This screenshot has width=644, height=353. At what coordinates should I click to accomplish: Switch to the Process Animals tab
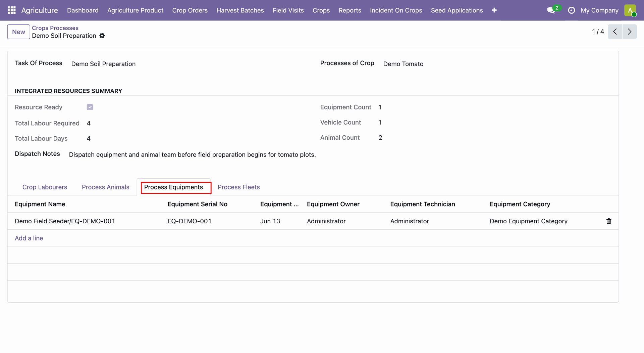click(106, 187)
